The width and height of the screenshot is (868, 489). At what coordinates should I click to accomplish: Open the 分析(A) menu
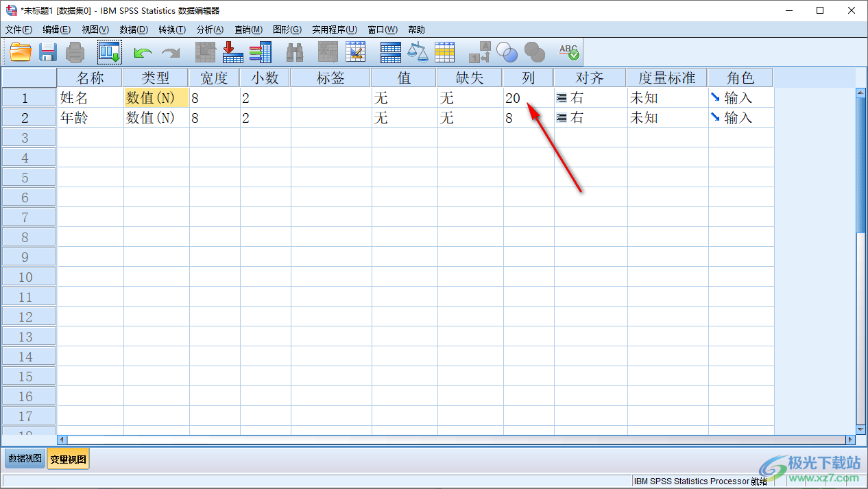tap(210, 29)
